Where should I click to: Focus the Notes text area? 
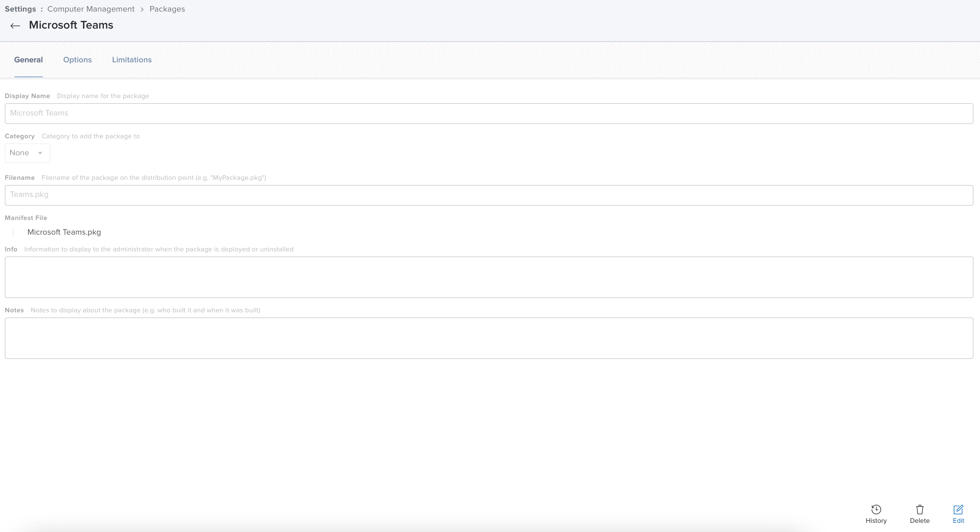489,338
